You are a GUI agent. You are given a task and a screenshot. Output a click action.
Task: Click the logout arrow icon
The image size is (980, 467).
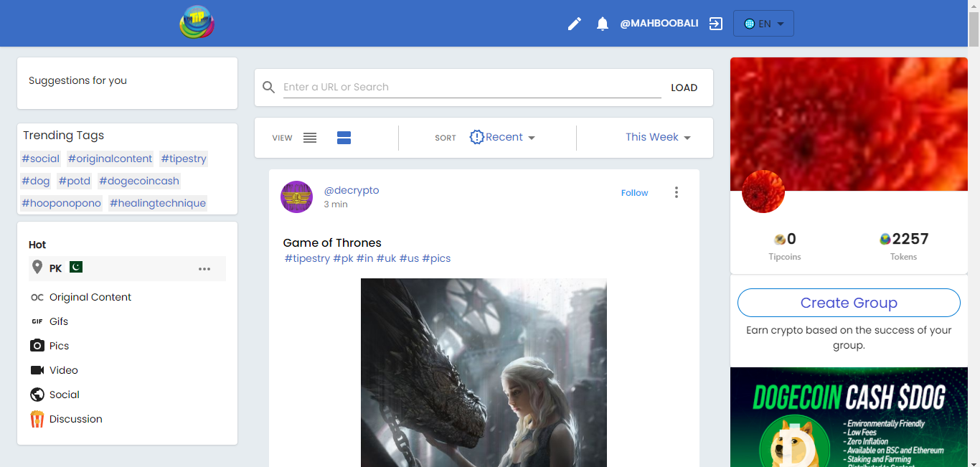click(x=716, y=24)
